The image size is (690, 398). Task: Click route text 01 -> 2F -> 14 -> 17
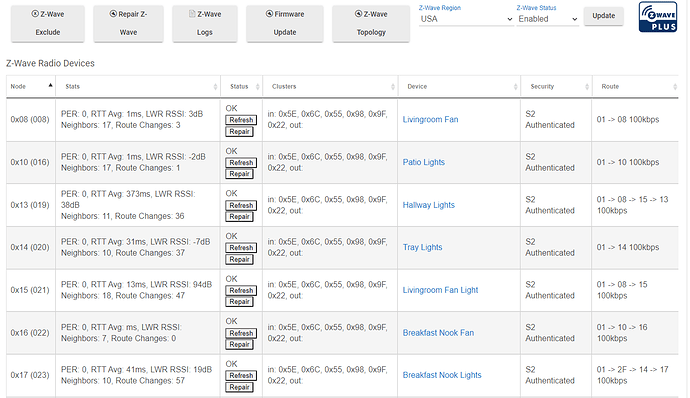click(x=632, y=369)
